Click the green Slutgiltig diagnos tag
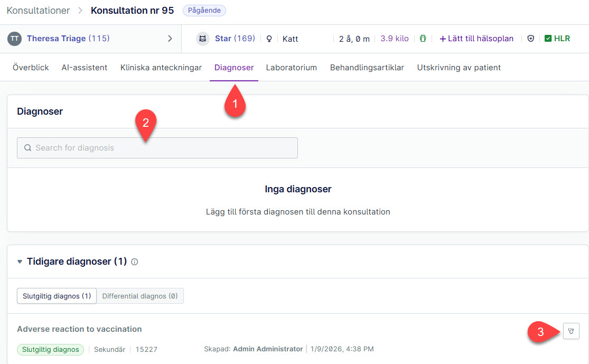 (50, 349)
